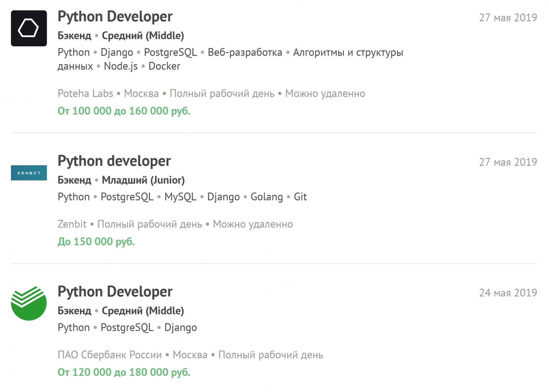The image size is (549, 392).
Task: Open the MySQL skill tag
Action: tap(180, 197)
